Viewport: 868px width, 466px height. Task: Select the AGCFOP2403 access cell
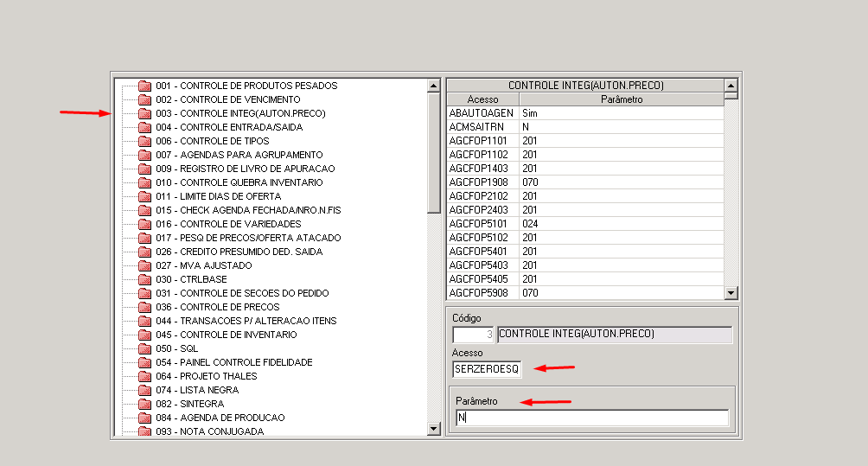[x=482, y=210]
